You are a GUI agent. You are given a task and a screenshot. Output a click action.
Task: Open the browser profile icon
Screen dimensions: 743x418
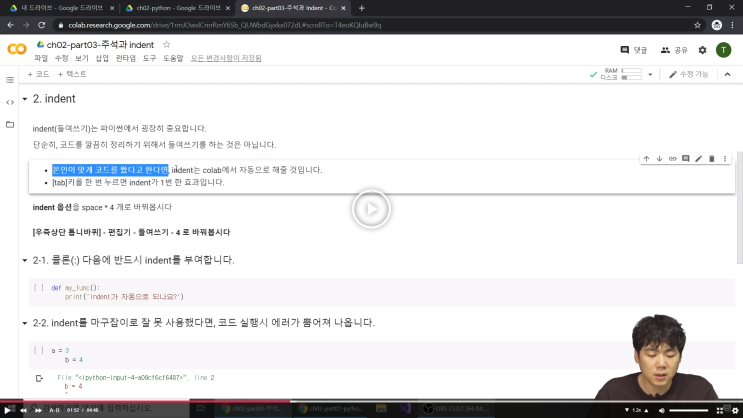click(x=717, y=25)
